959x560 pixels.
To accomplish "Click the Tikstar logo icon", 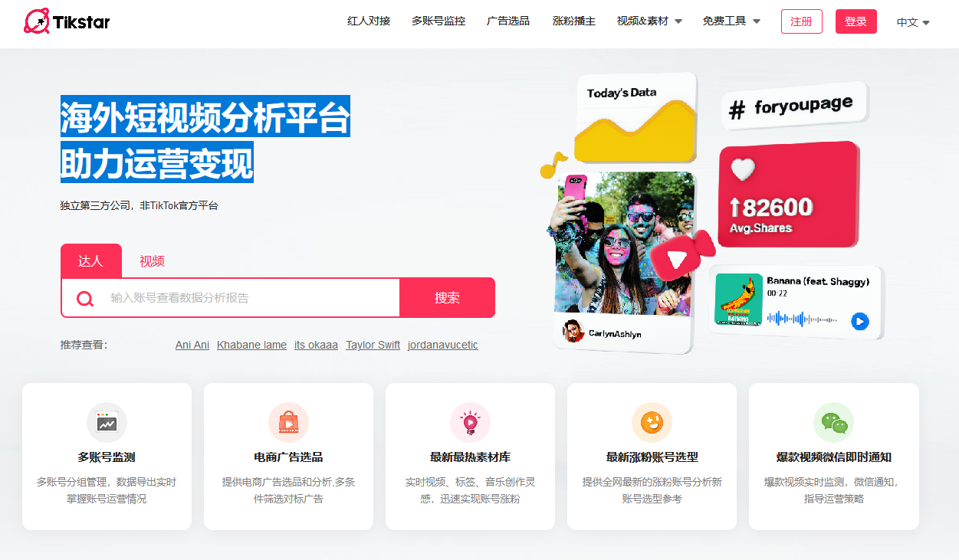I will (37, 21).
